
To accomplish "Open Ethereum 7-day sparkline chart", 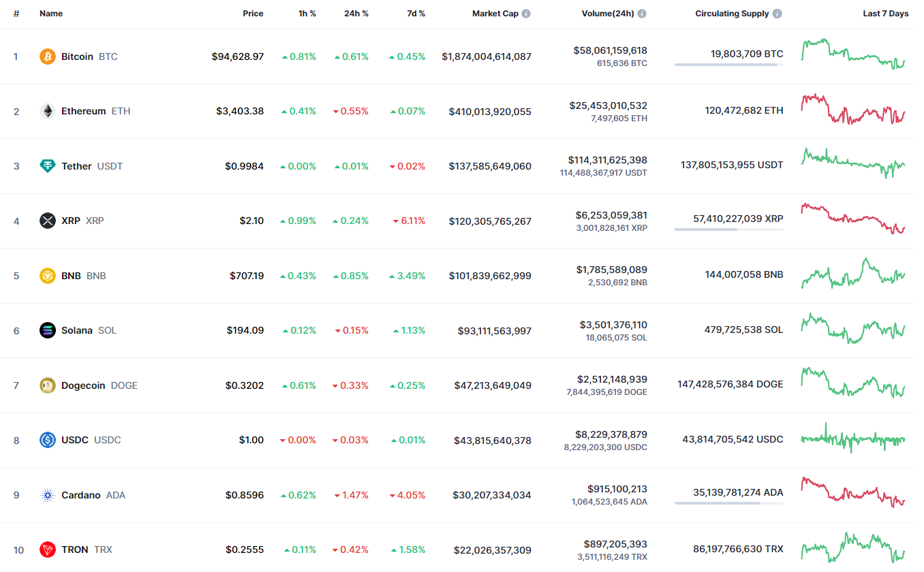I will tap(853, 109).
